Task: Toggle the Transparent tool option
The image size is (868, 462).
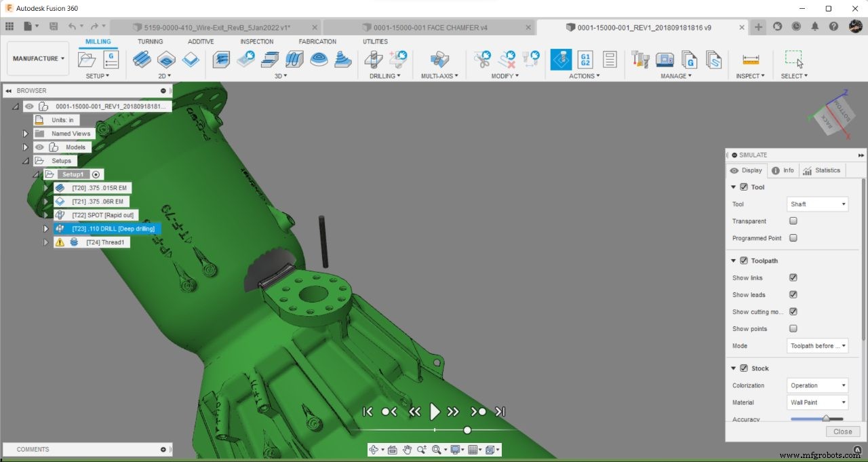Action: coord(793,220)
